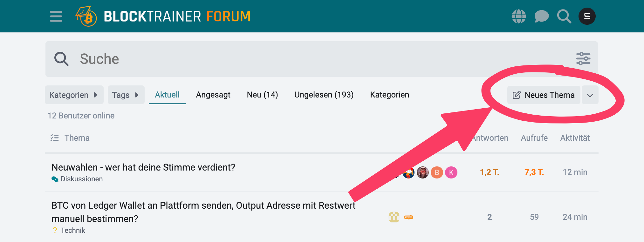Open the Ungelesen (193) tab

tap(324, 95)
